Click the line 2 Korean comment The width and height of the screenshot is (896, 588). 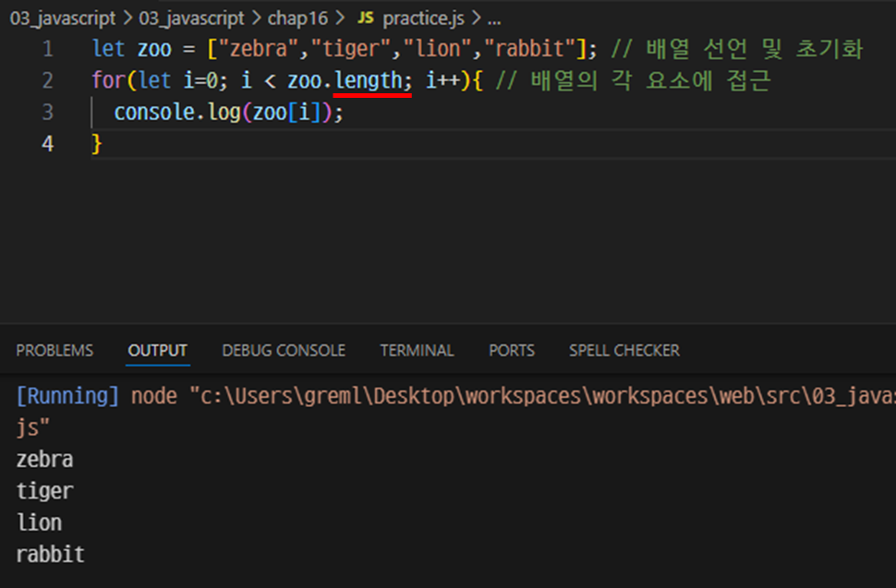(633, 80)
